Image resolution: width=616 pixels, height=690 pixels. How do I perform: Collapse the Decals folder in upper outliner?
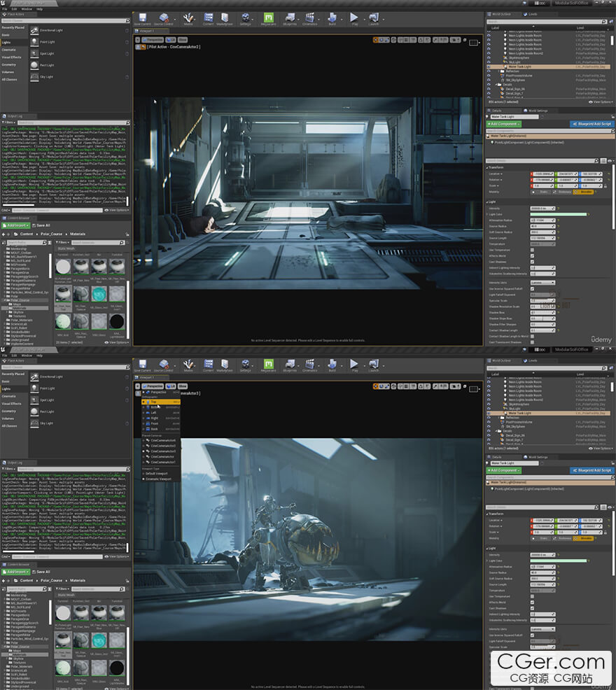click(496, 85)
